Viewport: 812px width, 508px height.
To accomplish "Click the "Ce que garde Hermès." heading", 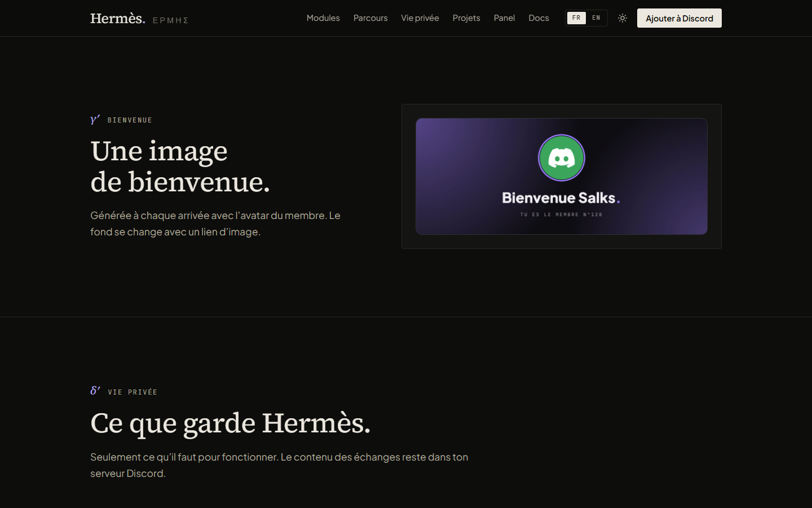I will 231,423.
